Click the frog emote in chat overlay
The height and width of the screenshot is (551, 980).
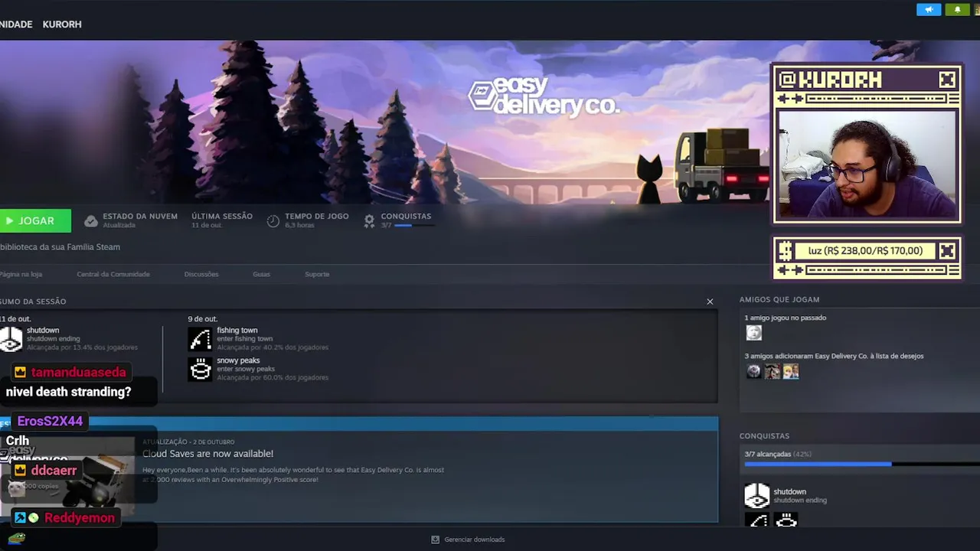point(17,538)
